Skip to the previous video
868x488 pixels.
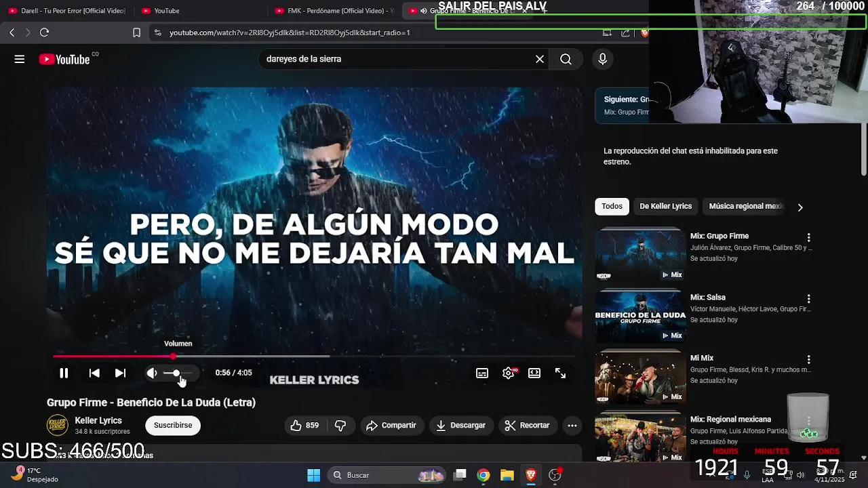pos(94,373)
